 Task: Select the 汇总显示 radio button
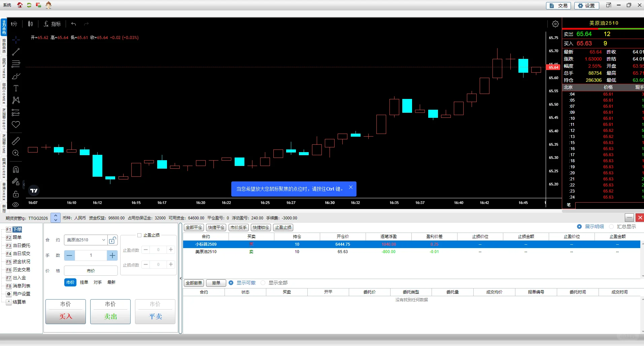point(611,227)
